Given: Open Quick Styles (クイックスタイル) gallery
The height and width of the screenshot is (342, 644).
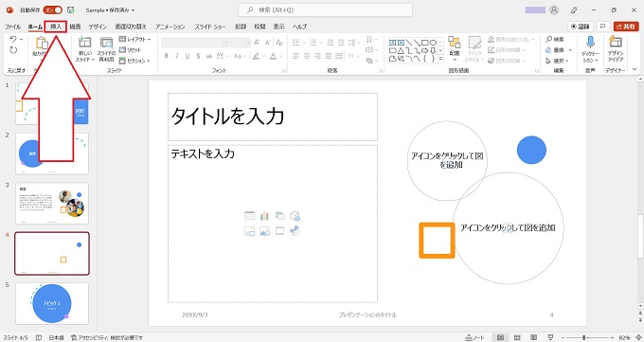Looking at the screenshot, I should coord(474,48).
